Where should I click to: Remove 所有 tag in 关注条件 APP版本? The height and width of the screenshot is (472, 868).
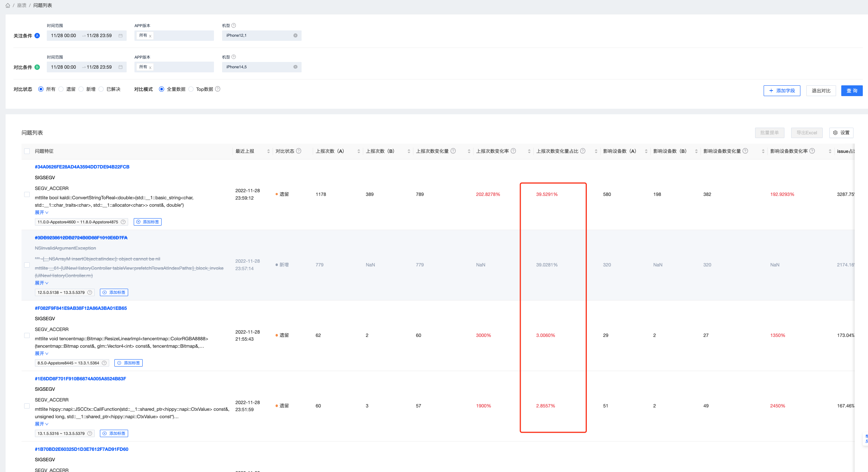(x=150, y=36)
